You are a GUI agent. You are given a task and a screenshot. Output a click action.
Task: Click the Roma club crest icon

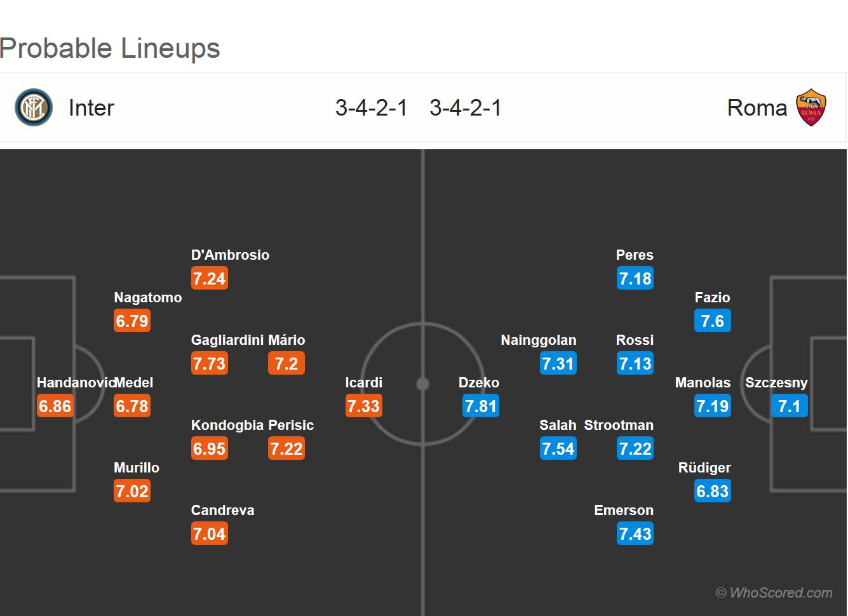point(811,107)
